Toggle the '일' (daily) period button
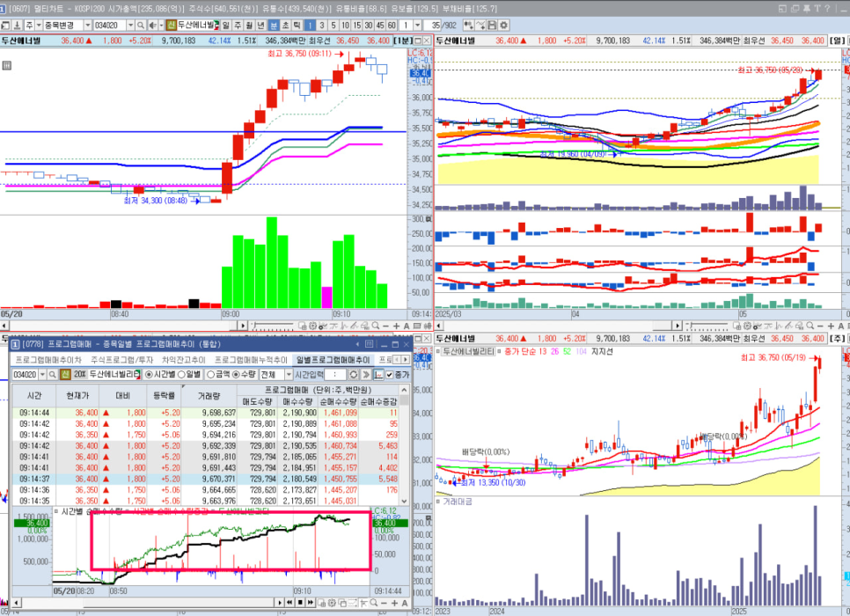Viewport: 850px width, 616px height. tap(226, 26)
